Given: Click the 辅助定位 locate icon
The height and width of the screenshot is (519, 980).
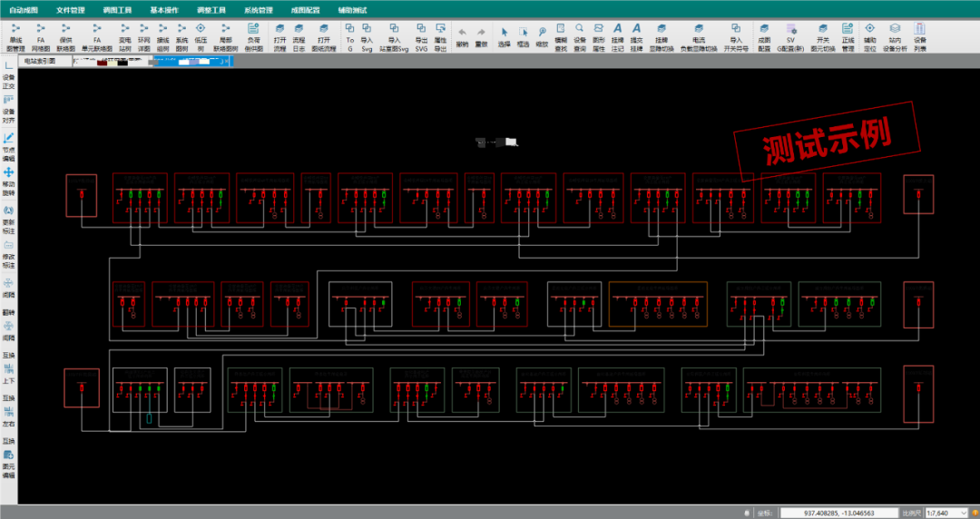Looking at the screenshot, I should coord(870,35).
